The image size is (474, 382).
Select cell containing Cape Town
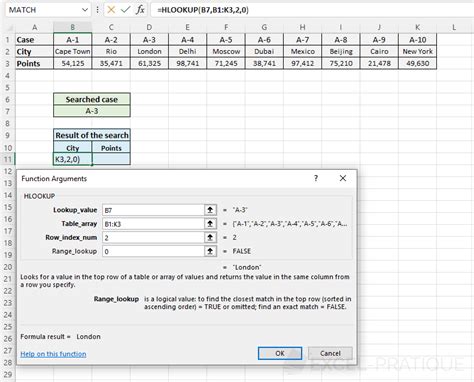pyautogui.click(x=72, y=52)
